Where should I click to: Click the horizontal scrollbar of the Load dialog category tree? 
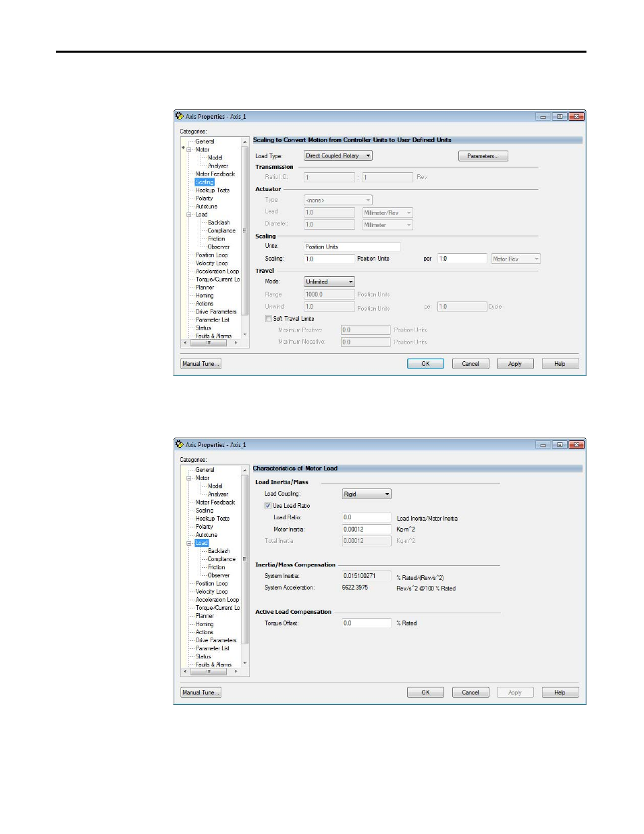[x=210, y=672]
